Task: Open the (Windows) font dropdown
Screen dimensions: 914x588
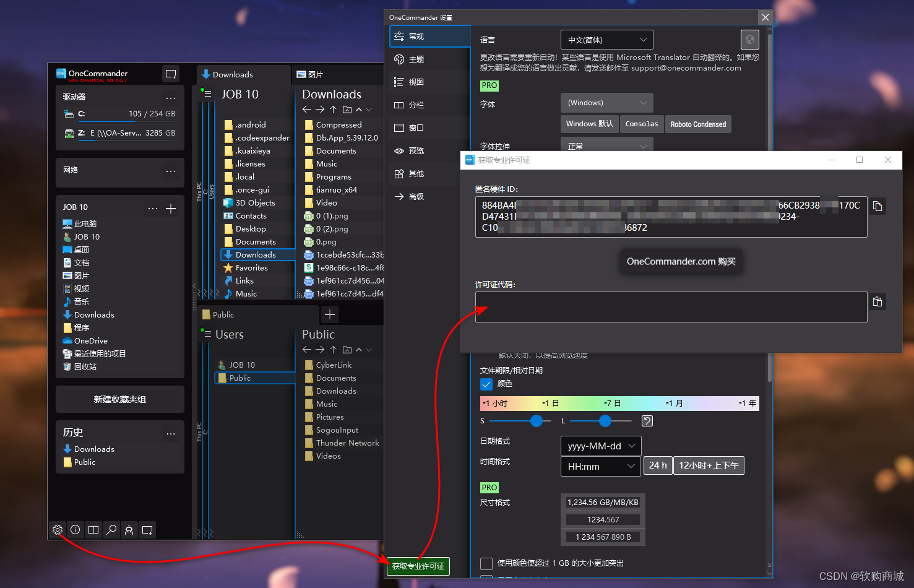Action: tap(606, 103)
